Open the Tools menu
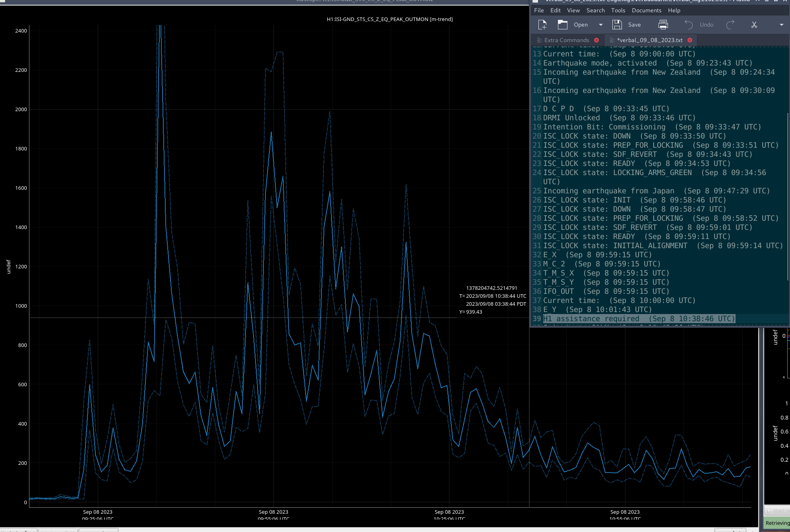The height and width of the screenshot is (532, 790). tap(618, 10)
